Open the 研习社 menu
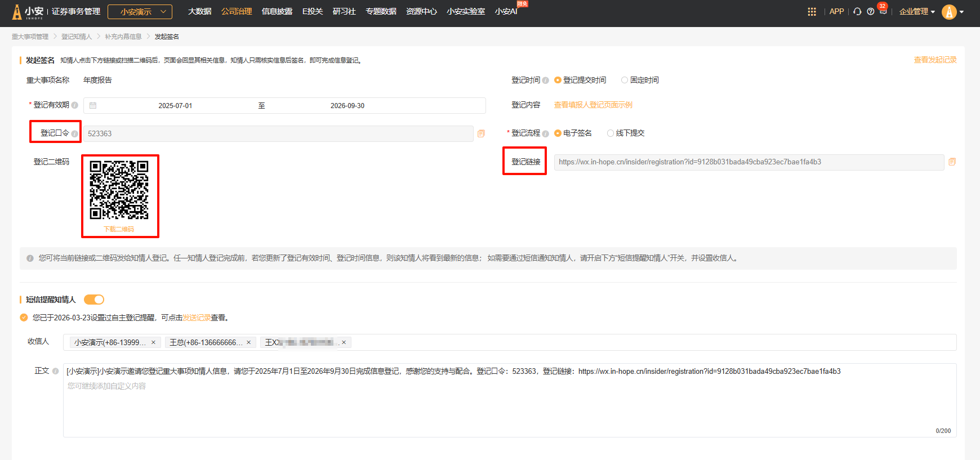 point(344,12)
